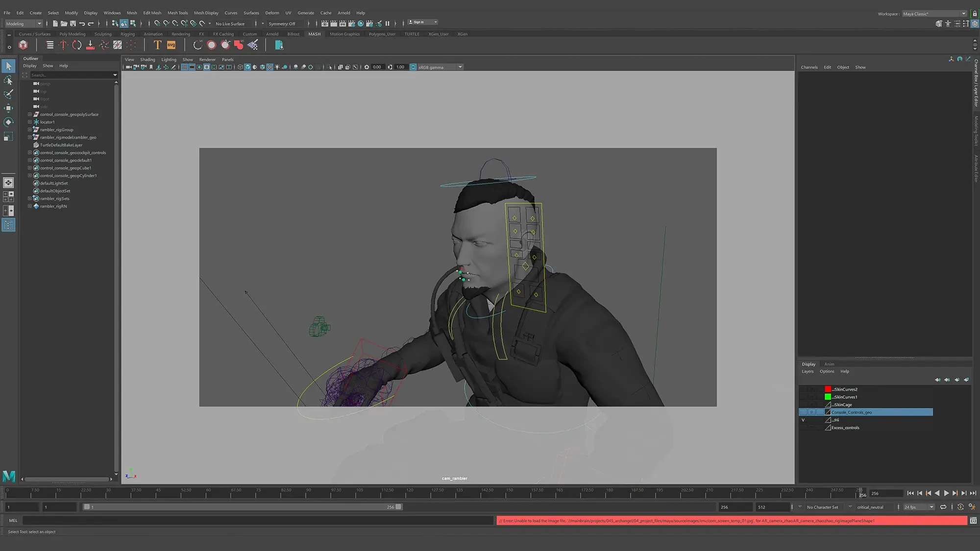Click the auto keyframe toggle icon
Viewport: 980px width, 551px height.
[x=960, y=507]
